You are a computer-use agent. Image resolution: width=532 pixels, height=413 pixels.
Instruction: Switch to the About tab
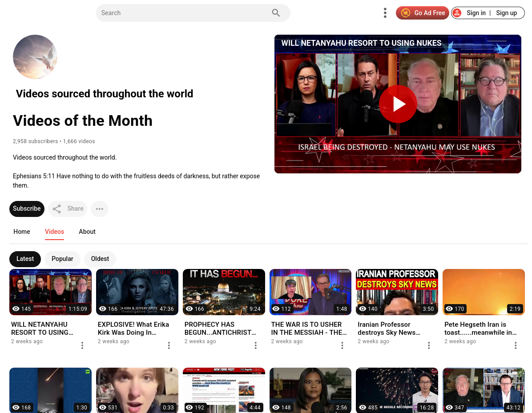coord(87,232)
